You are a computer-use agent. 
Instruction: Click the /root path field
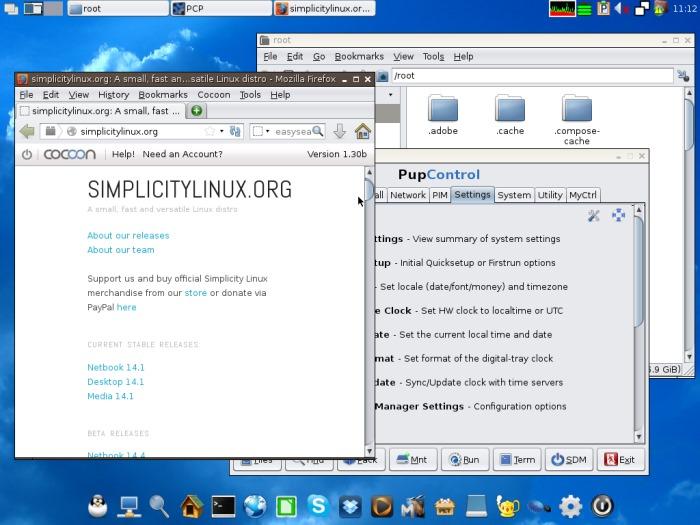[x=532, y=76]
